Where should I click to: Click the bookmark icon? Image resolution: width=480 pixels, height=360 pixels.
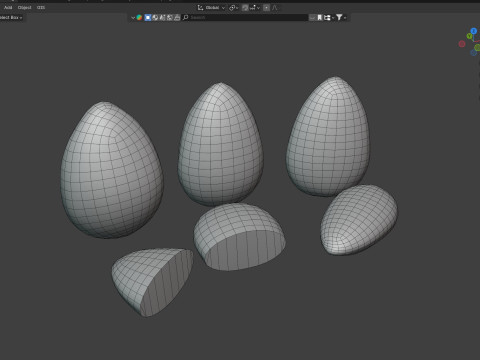pyautogui.click(x=319, y=17)
